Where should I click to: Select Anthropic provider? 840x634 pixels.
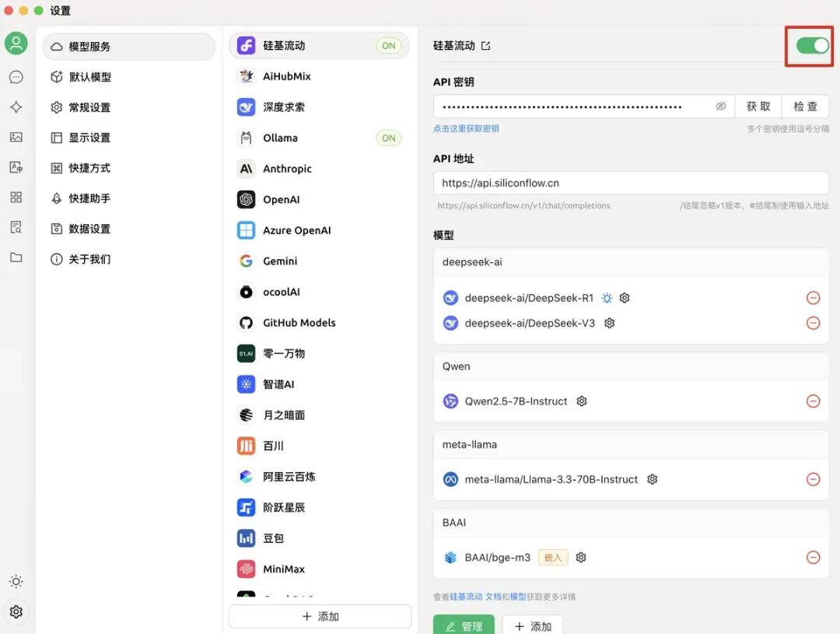pyautogui.click(x=320, y=169)
